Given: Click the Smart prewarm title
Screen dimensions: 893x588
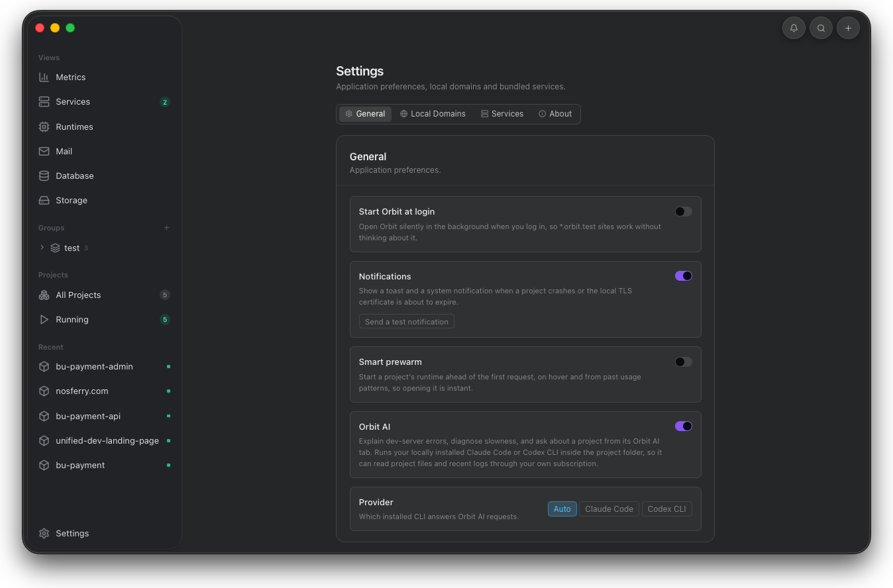Looking at the screenshot, I should [390, 362].
